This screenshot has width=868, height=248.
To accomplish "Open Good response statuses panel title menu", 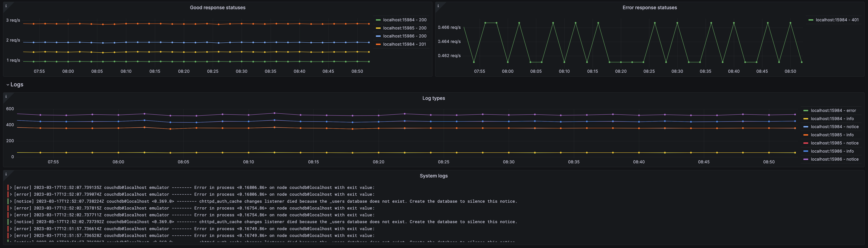I will (x=217, y=7).
